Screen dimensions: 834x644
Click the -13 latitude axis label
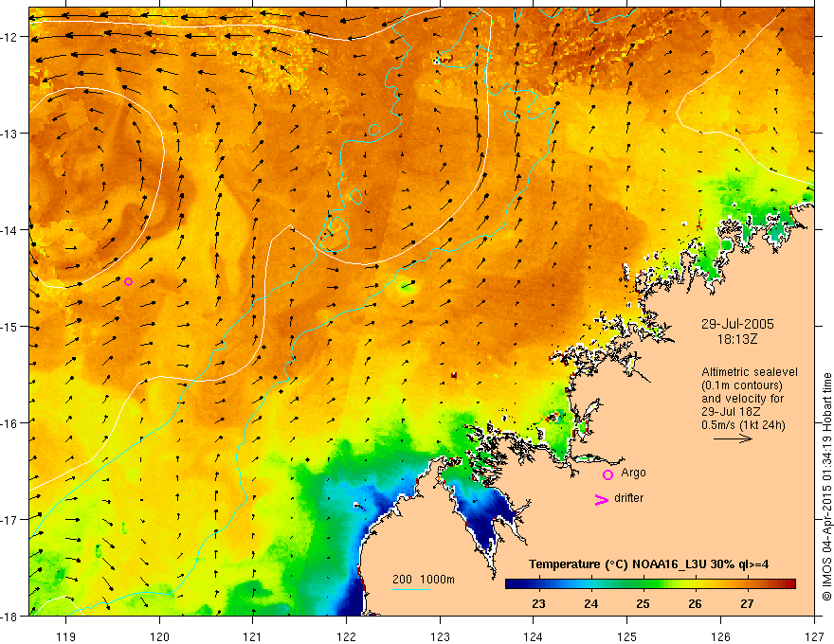[10, 134]
